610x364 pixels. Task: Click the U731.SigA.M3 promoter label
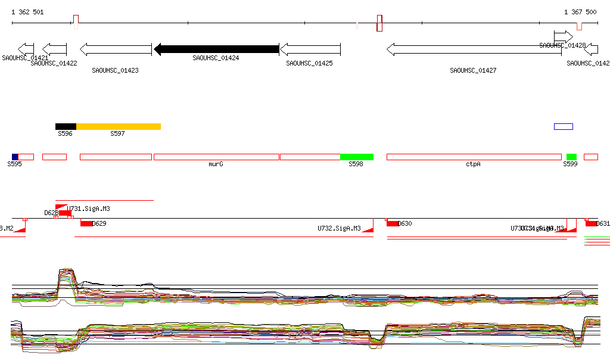[88, 209]
